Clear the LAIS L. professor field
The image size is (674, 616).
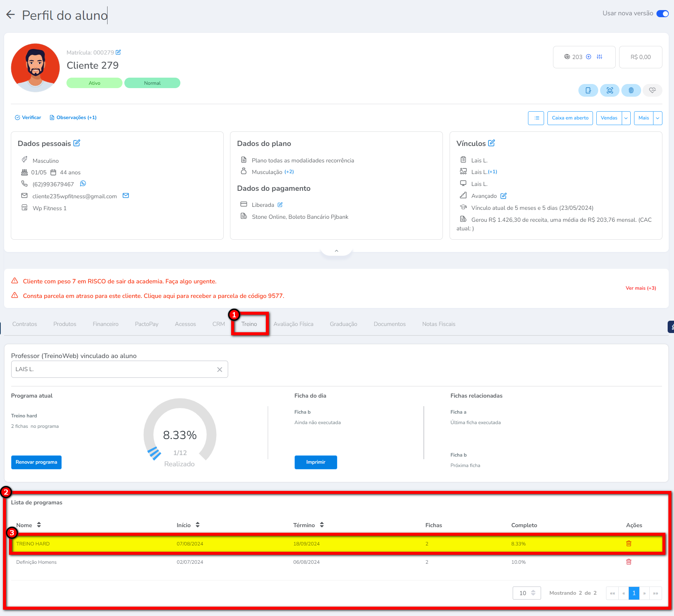click(x=220, y=370)
